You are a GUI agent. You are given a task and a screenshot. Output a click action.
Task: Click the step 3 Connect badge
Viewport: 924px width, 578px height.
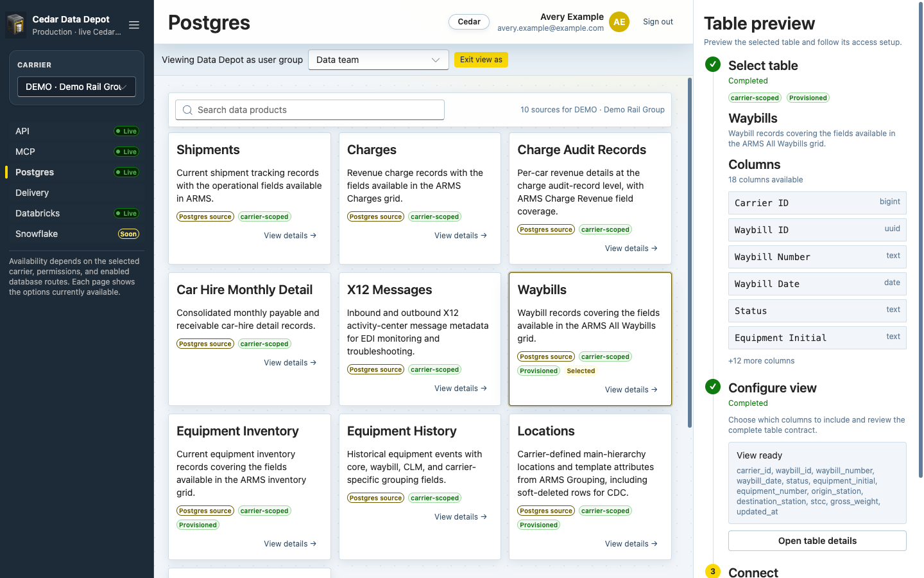(713, 571)
